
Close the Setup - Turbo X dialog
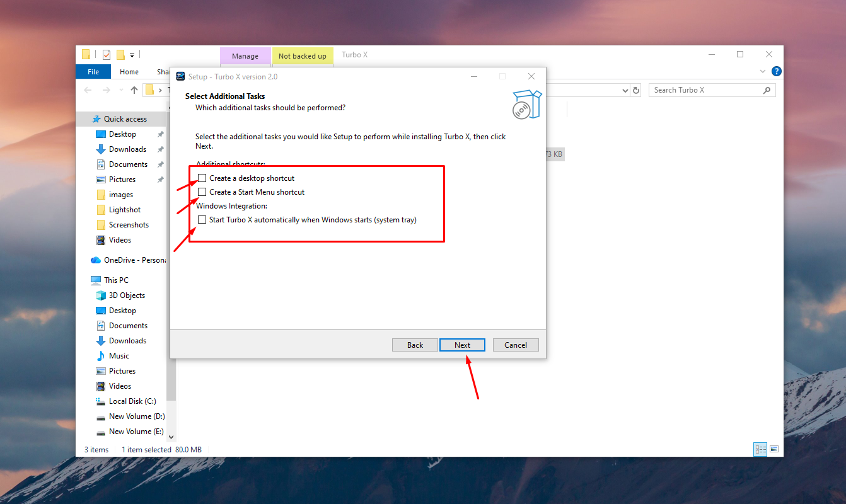pos(531,76)
